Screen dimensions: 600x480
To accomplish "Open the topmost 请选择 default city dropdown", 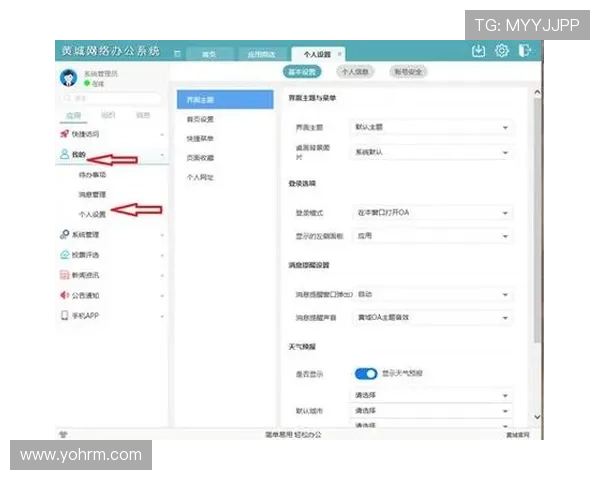I will [431, 395].
